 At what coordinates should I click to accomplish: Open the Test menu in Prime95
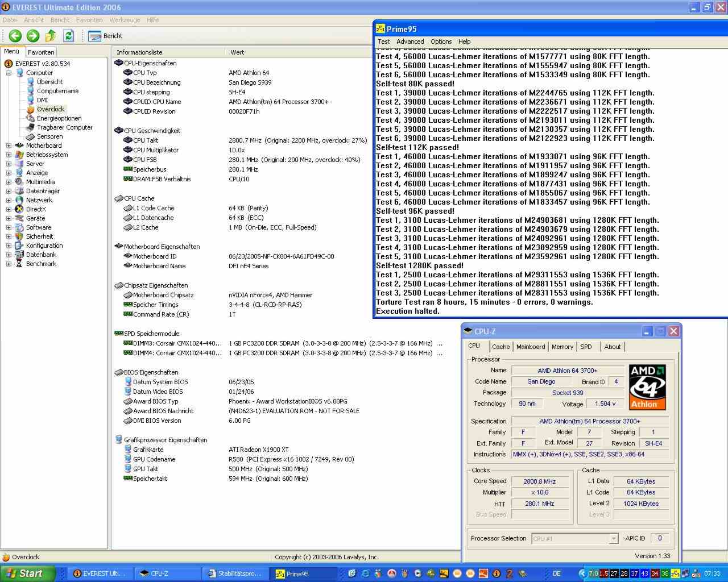[384, 41]
